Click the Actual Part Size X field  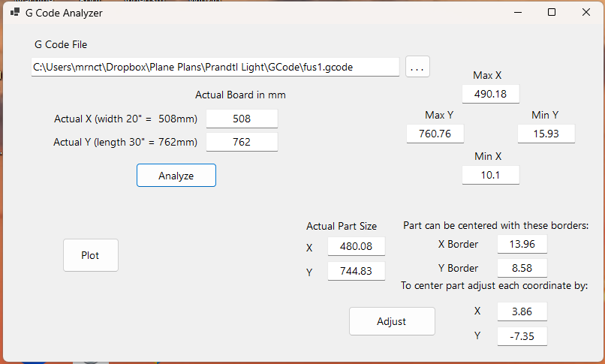point(356,247)
